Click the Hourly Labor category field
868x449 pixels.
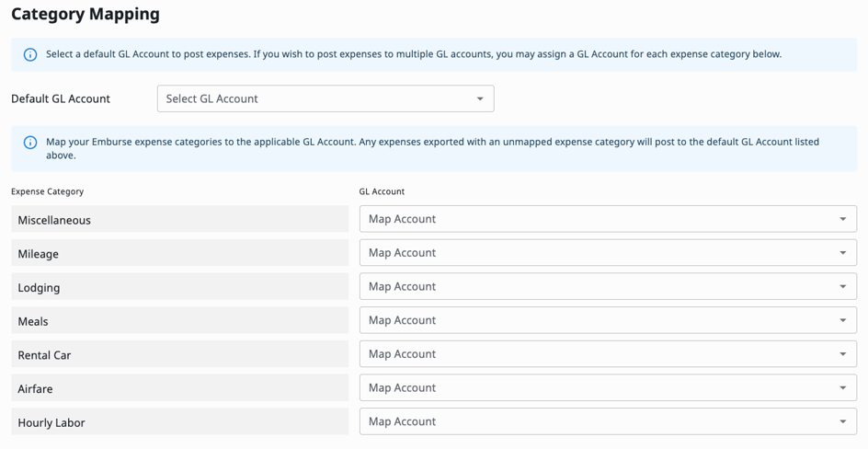tap(180, 422)
